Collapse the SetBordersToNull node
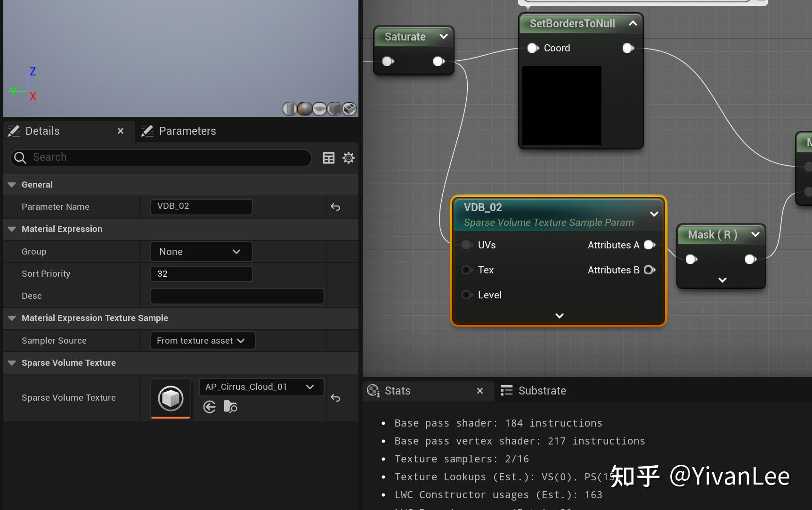This screenshot has height=510, width=812. point(633,23)
